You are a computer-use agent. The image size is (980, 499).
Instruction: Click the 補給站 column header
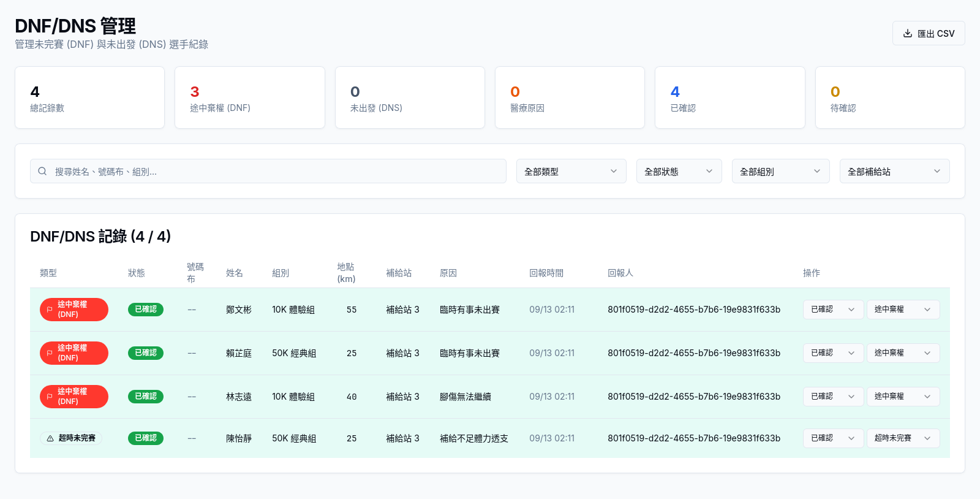(399, 273)
